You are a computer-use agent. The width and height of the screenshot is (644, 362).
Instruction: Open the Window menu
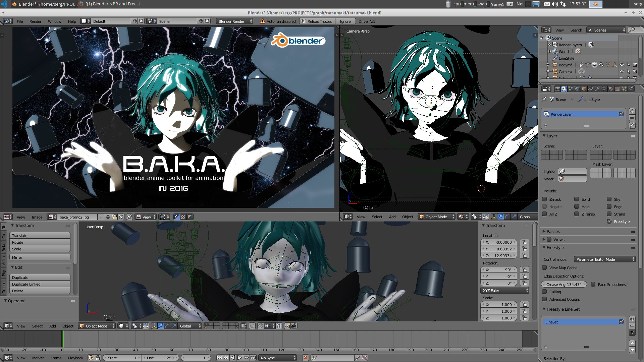pyautogui.click(x=54, y=21)
